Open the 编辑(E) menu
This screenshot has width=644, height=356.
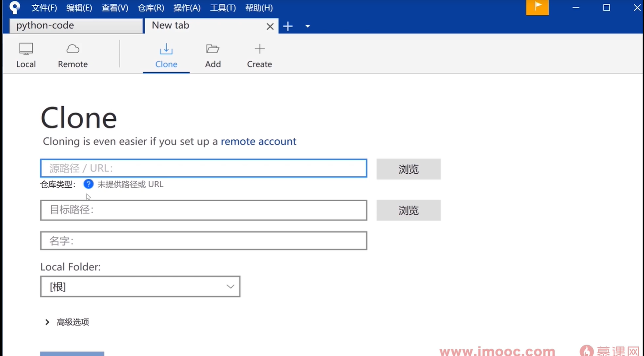click(79, 8)
